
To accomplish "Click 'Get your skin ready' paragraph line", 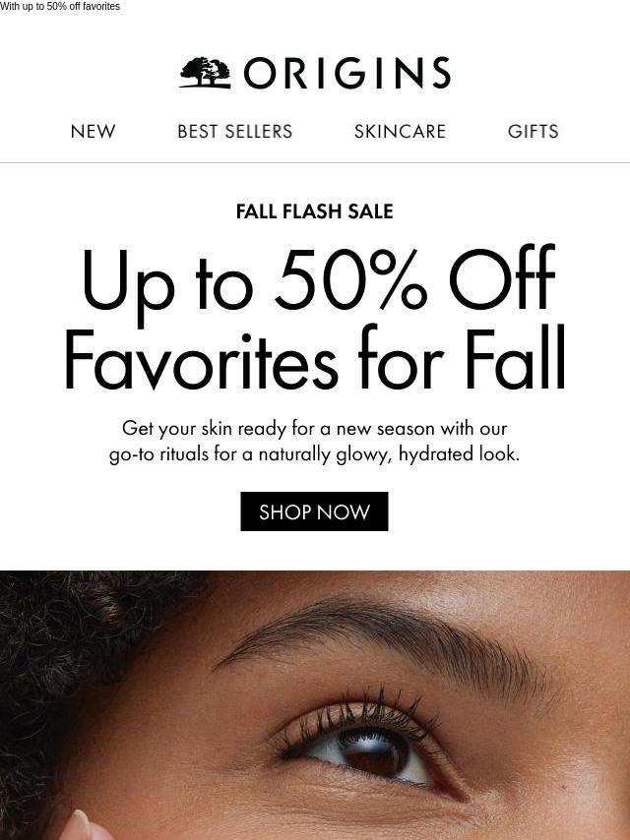I will tap(314, 429).
